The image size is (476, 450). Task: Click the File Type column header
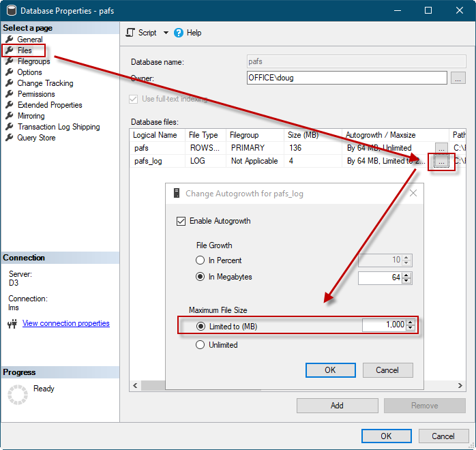205,135
